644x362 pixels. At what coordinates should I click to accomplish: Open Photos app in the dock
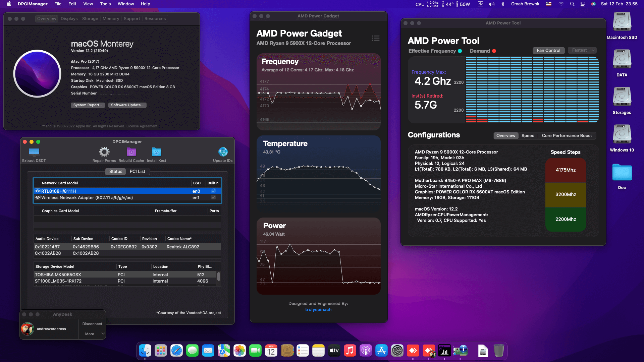tap(239, 351)
